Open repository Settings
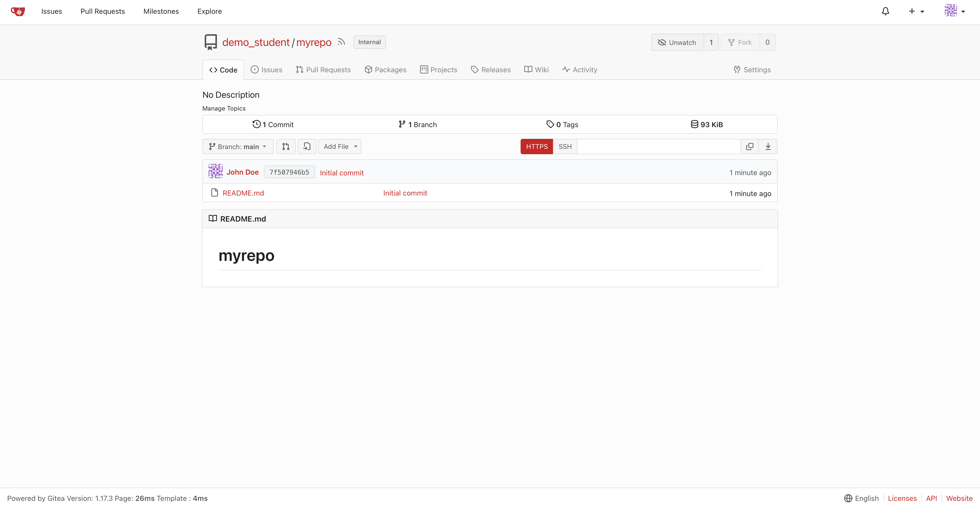The width and height of the screenshot is (980, 508). click(752, 70)
